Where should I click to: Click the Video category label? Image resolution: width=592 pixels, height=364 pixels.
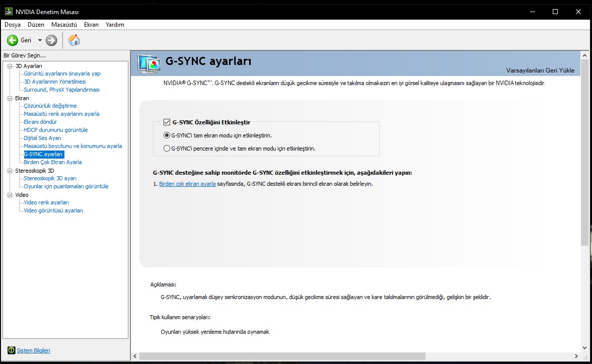point(22,195)
